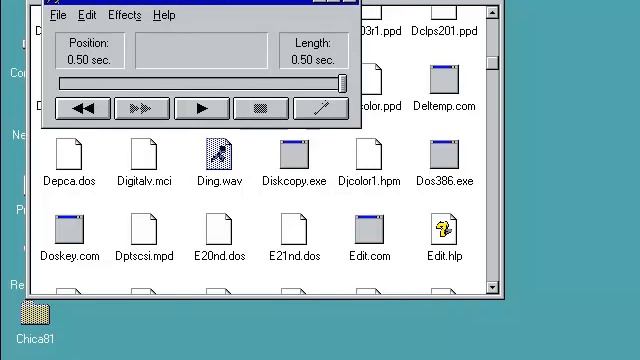640x360 pixels.
Task: Select the Dptscsi.mpd file icon
Action: point(144,229)
